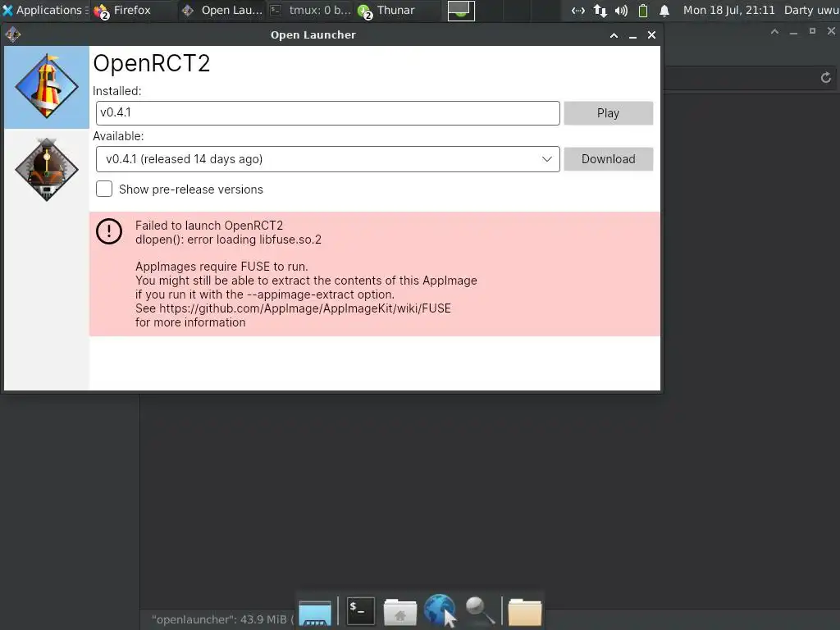This screenshot has height=630, width=840.
Task: Minimize the background Thunar window
Action: (793, 32)
